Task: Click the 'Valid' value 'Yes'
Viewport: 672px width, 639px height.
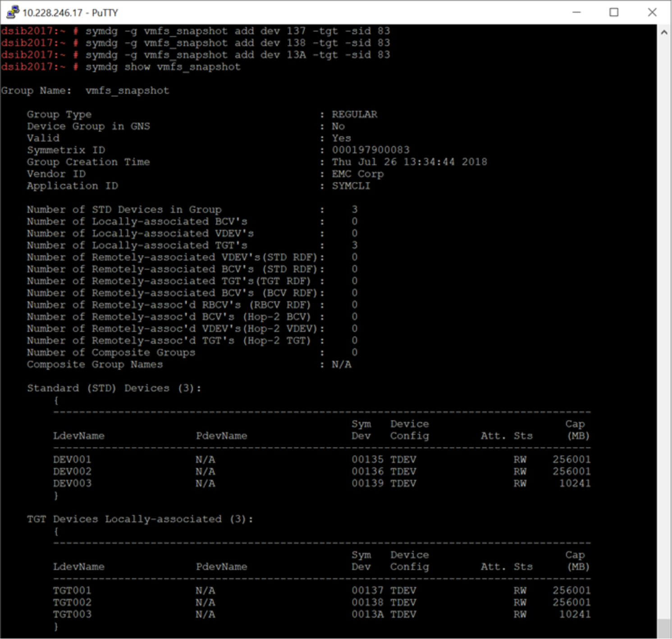Action: click(x=341, y=138)
